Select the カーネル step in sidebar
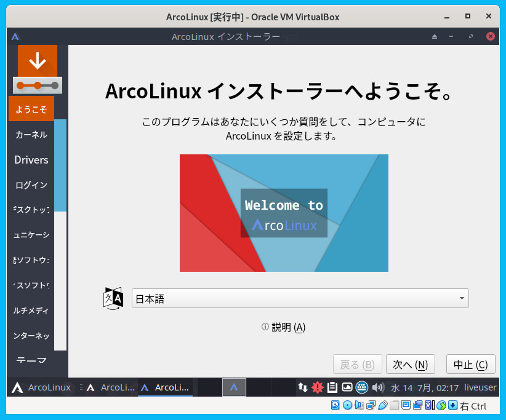The width and height of the screenshot is (506, 420). pyautogui.click(x=31, y=135)
